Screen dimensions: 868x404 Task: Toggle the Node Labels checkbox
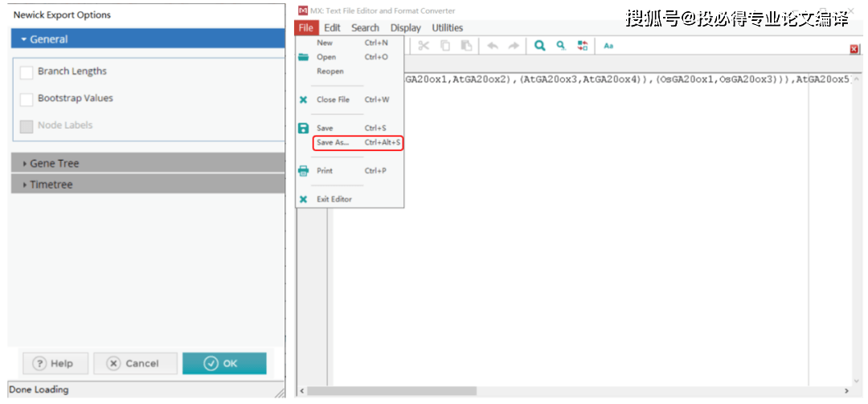click(x=27, y=126)
